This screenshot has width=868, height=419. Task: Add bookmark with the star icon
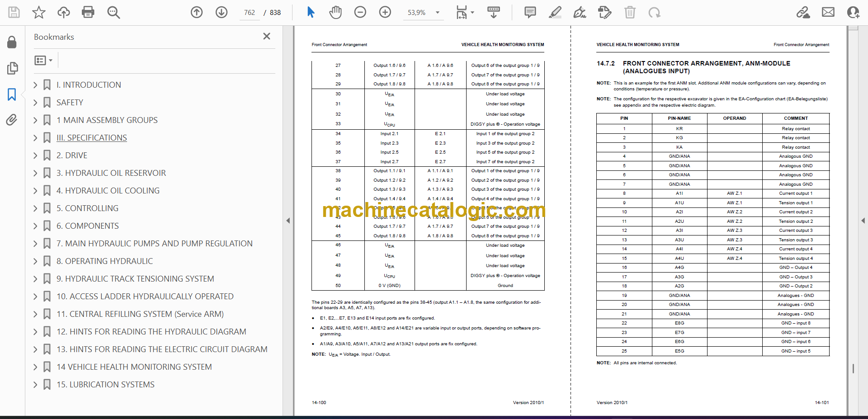coord(39,12)
